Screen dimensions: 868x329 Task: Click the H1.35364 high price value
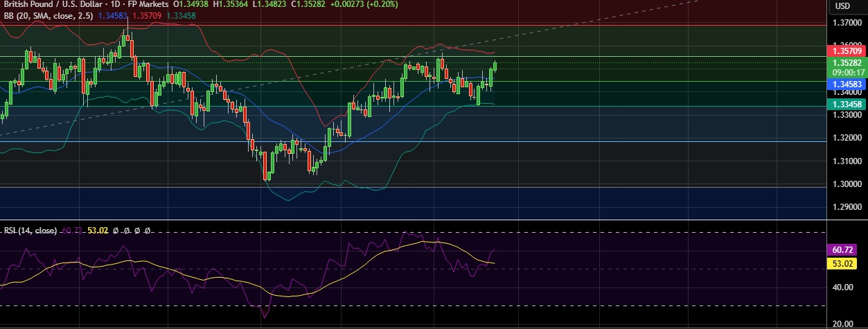[232, 4]
